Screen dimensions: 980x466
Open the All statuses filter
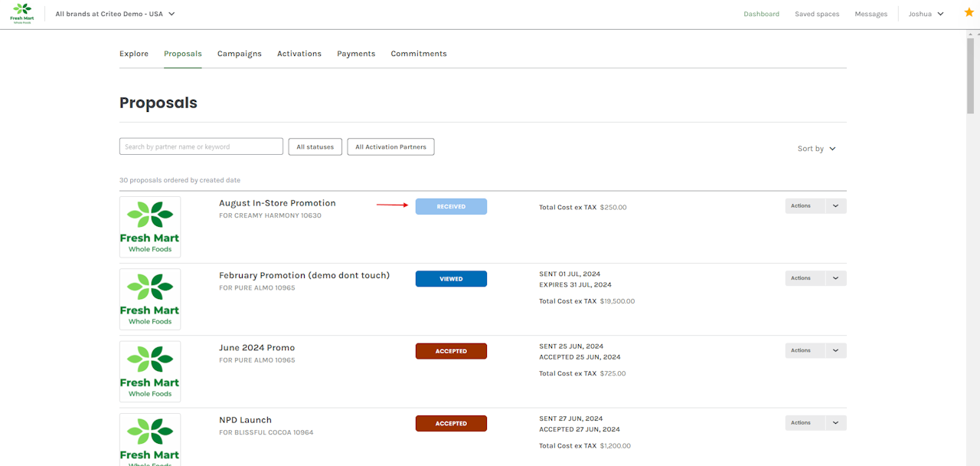point(315,146)
